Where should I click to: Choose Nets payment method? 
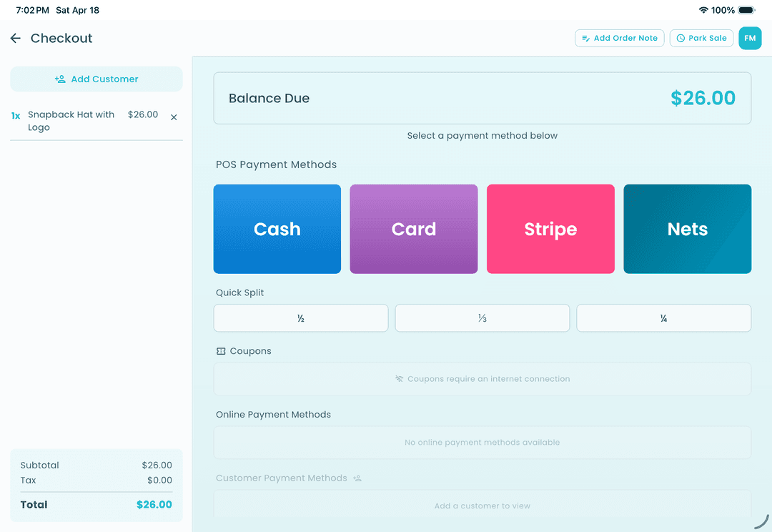pos(688,229)
